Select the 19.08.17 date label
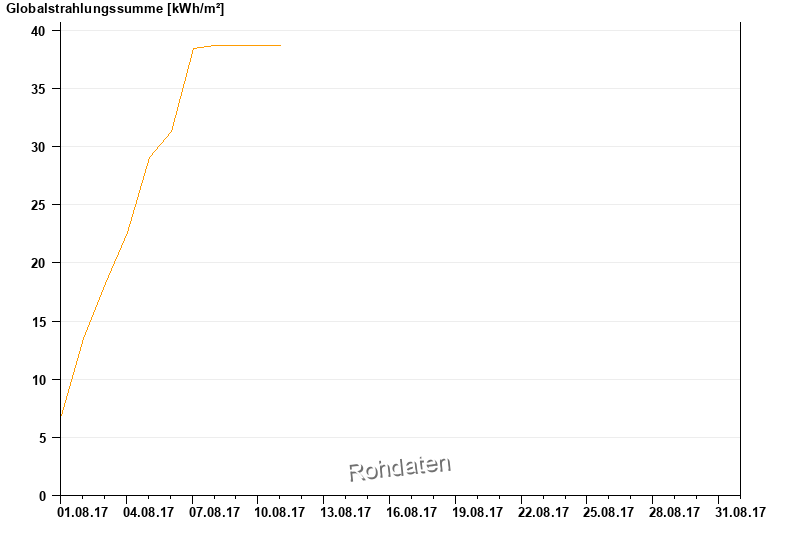Image resolution: width=800 pixels, height=550 pixels. point(478,513)
